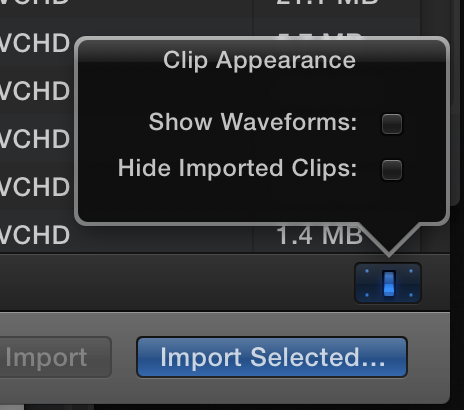Click the Show Waveforms label text
The height and width of the screenshot is (410, 464).
253,122
